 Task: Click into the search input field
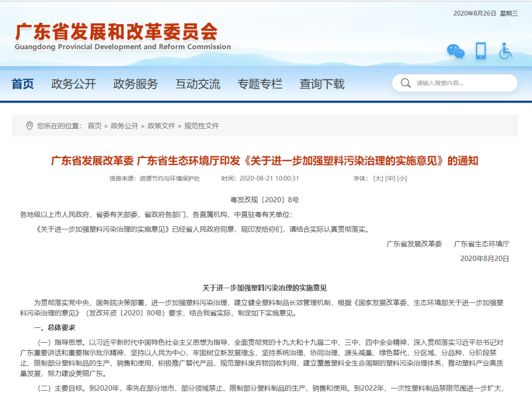click(x=455, y=83)
